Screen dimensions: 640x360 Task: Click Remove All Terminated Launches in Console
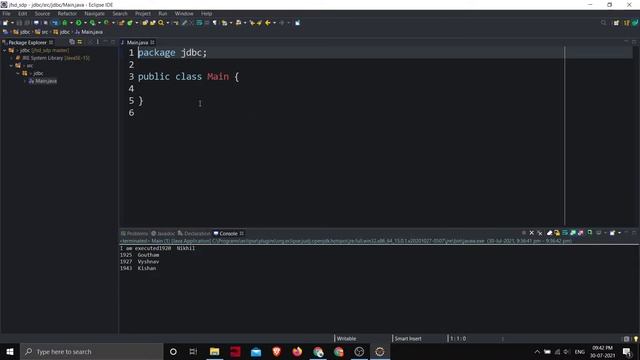pyautogui.click(x=540, y=233)
